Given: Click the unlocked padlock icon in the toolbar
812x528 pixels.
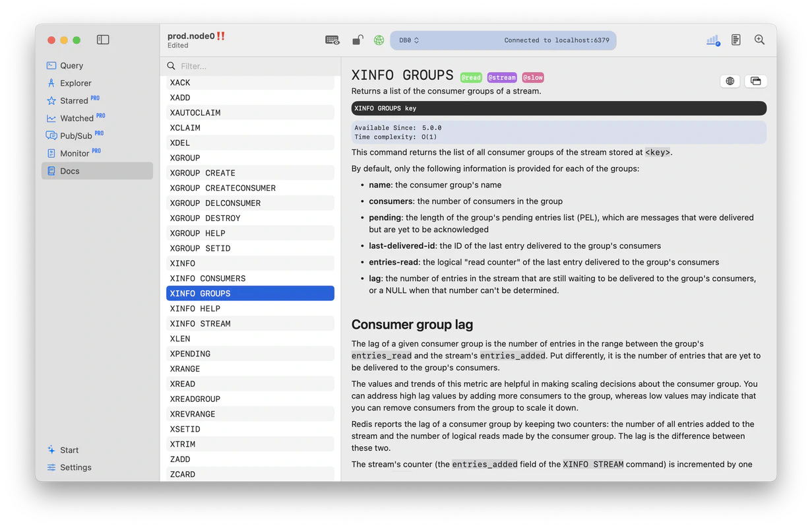Looking at the screenshot, I should click(357, 40).
